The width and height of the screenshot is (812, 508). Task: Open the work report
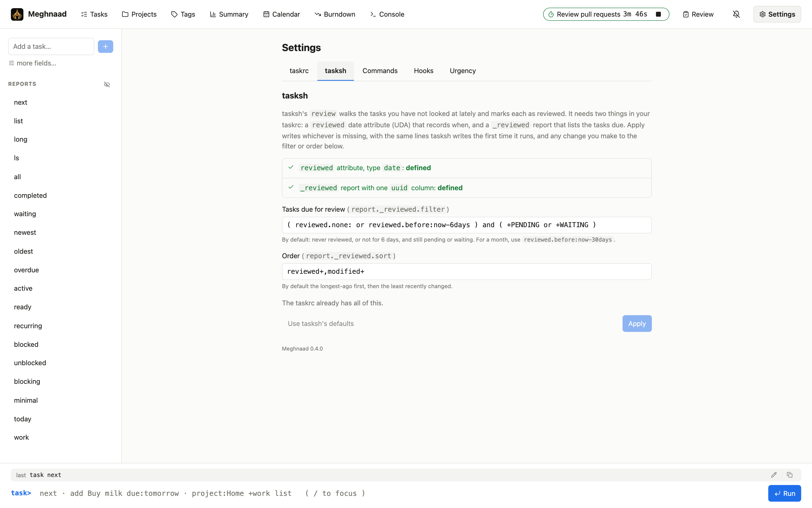click(61, 437)
